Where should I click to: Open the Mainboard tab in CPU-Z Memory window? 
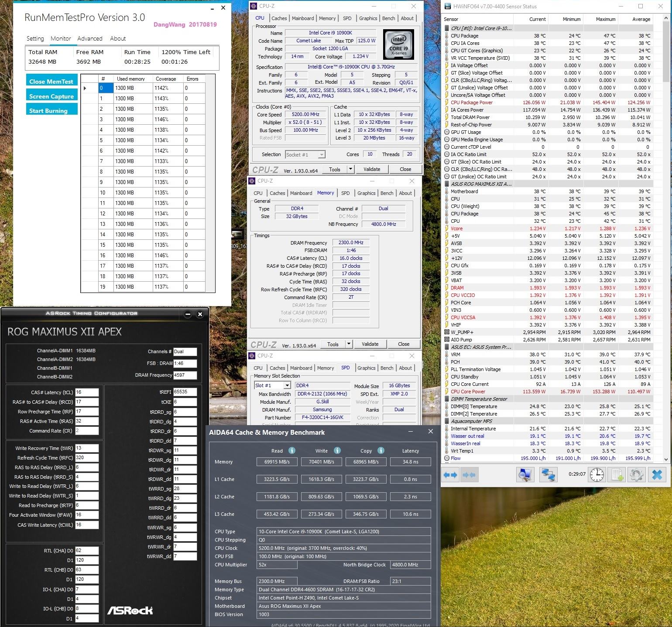point(301,193)
